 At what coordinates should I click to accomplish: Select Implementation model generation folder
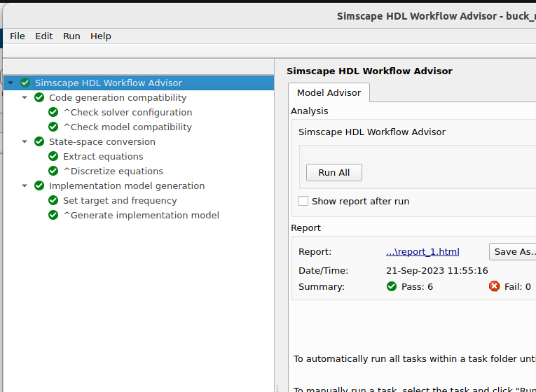[127, 185]
